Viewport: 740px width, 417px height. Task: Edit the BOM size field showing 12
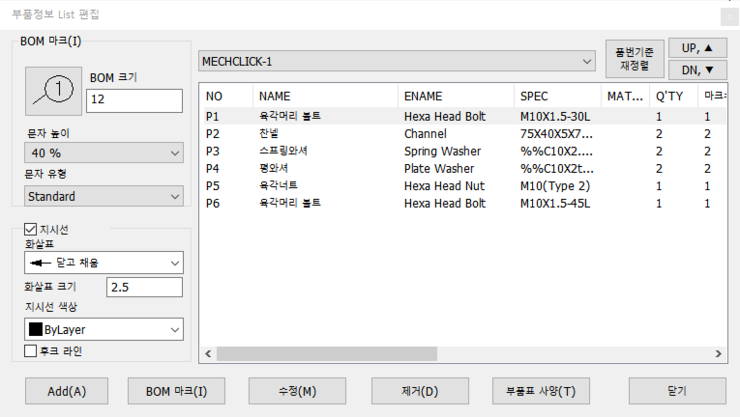pyautogui.click(x=135, y=100)
